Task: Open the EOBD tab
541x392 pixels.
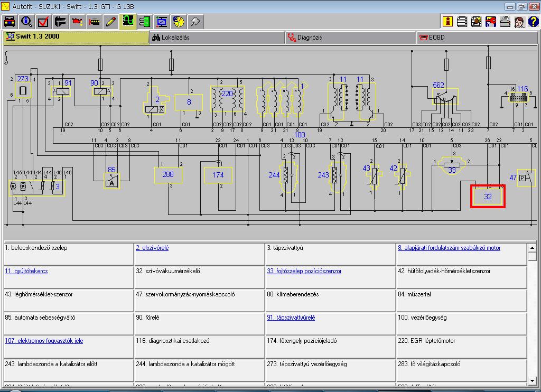Action: [x=477, y=38]
